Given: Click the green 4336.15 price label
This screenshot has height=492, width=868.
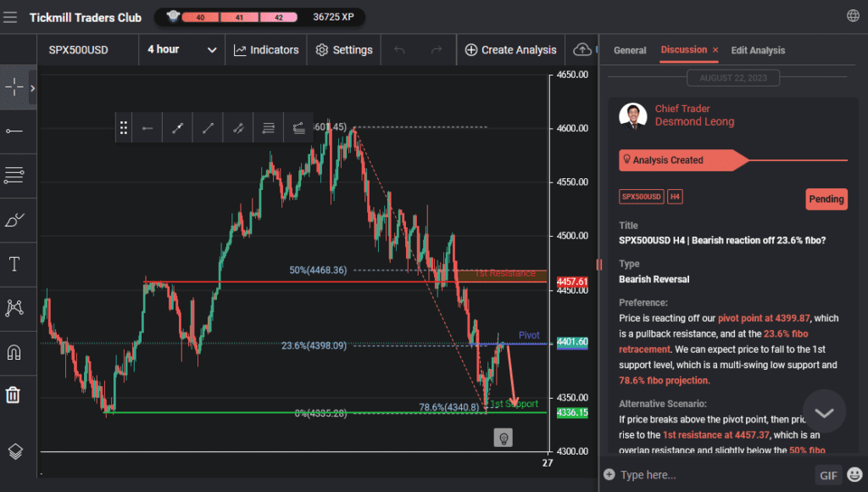Looking at the screenshot, I should [x=572, y=413].
